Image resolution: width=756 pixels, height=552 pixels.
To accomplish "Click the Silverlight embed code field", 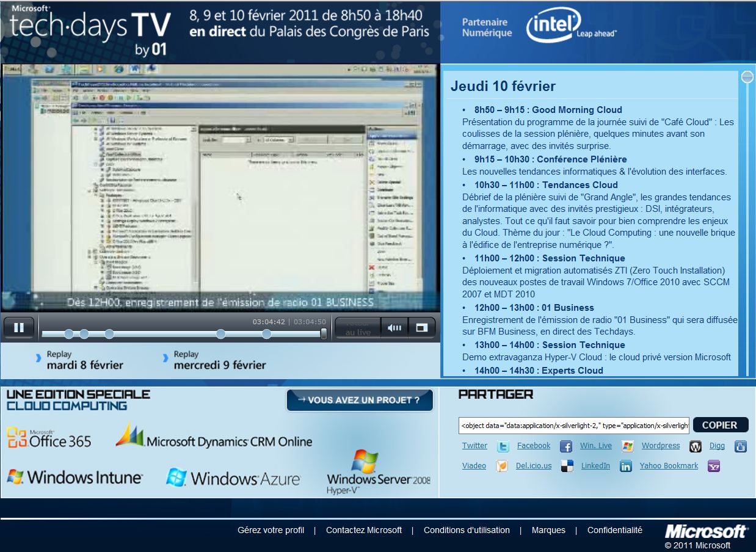I will pyautogui.click(x=574, y=426).
